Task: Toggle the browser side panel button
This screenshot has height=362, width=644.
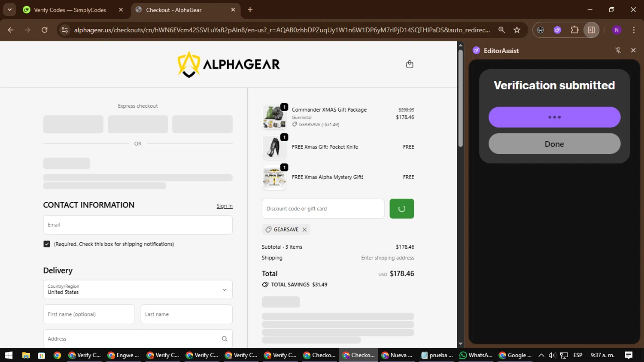Action: pos(591,30)
